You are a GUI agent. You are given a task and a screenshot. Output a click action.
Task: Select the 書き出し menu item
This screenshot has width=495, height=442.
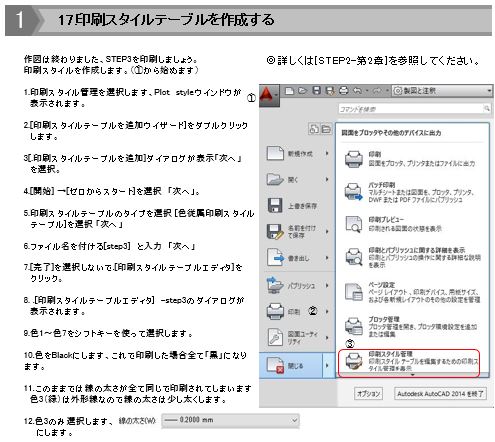297,258
